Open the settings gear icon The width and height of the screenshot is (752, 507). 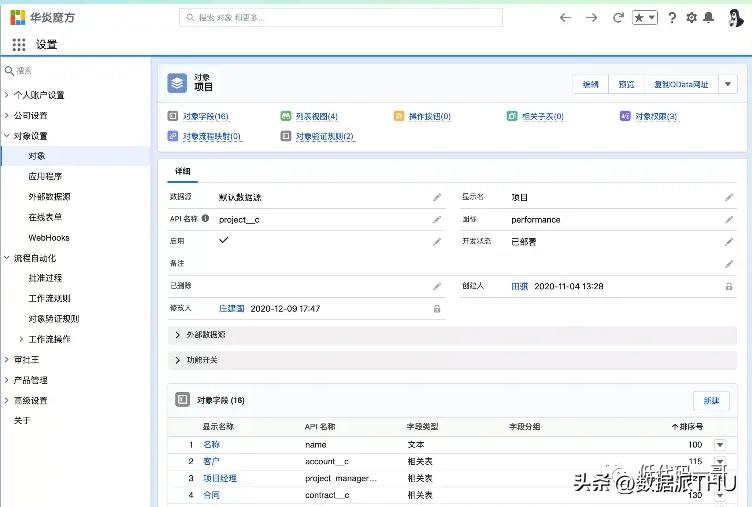(691, 18)
